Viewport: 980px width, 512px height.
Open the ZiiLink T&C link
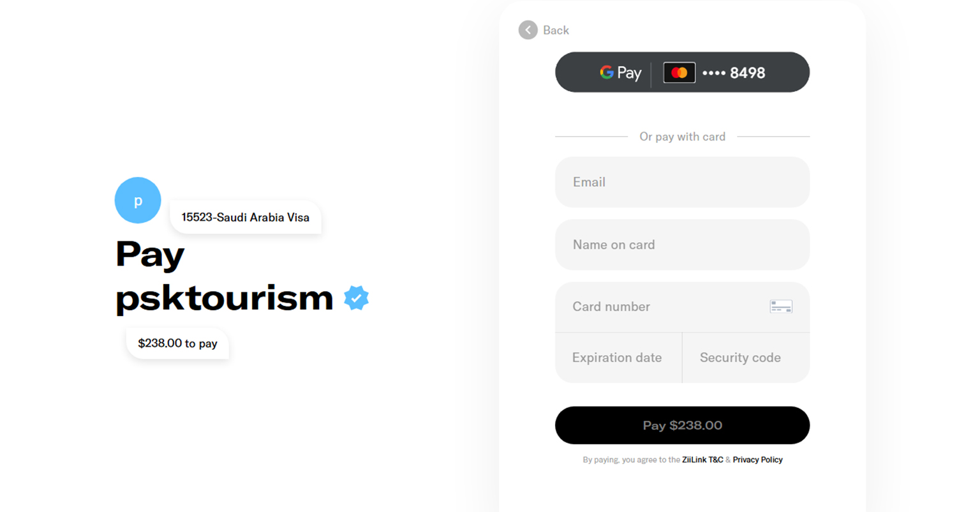[x=702, y=460]
